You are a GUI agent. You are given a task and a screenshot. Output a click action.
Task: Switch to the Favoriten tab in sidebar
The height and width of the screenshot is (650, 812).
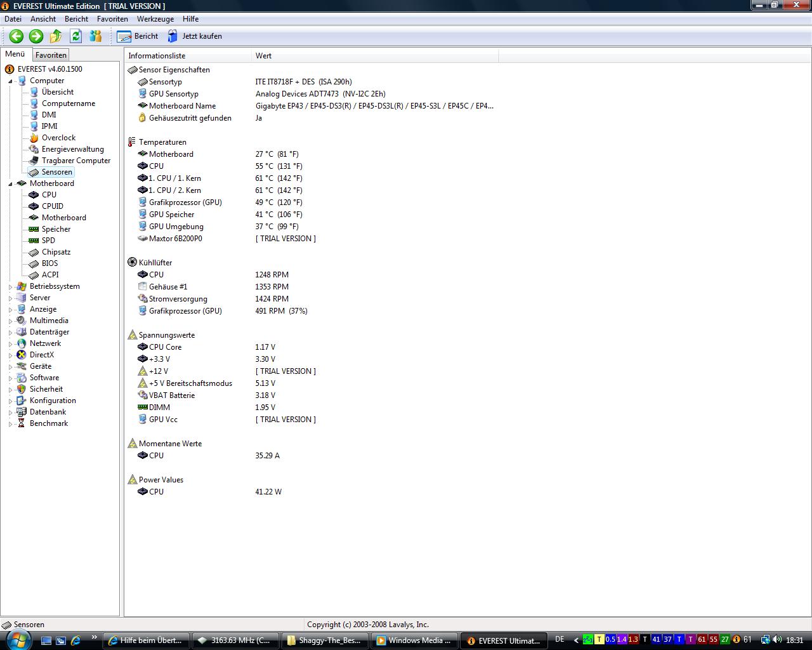(x=51, y=55)
